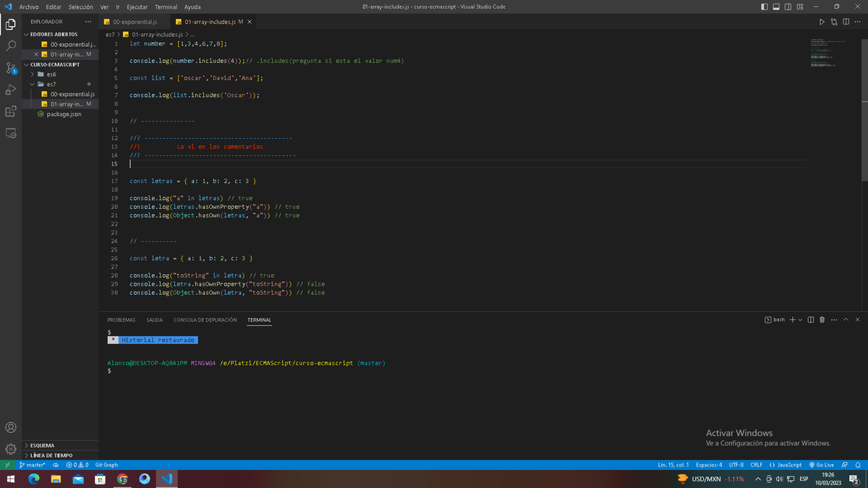
Task: Open the notifications bell
Action: 858,465
